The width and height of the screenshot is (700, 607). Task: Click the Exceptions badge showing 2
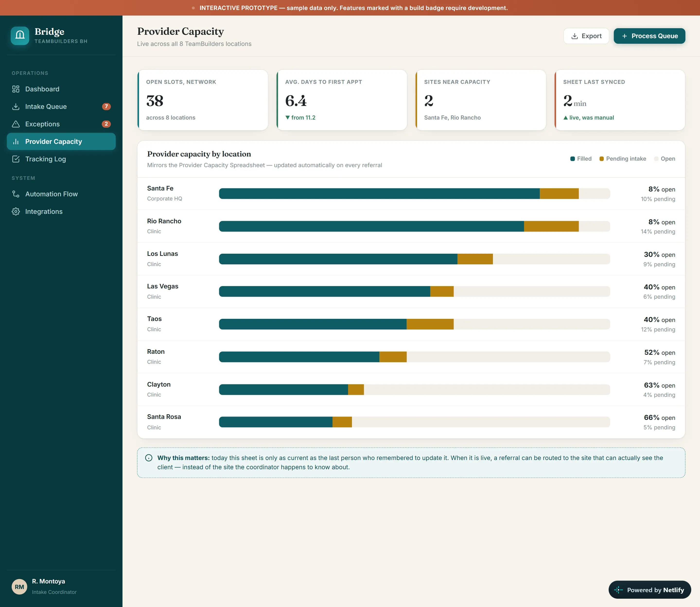106,124
